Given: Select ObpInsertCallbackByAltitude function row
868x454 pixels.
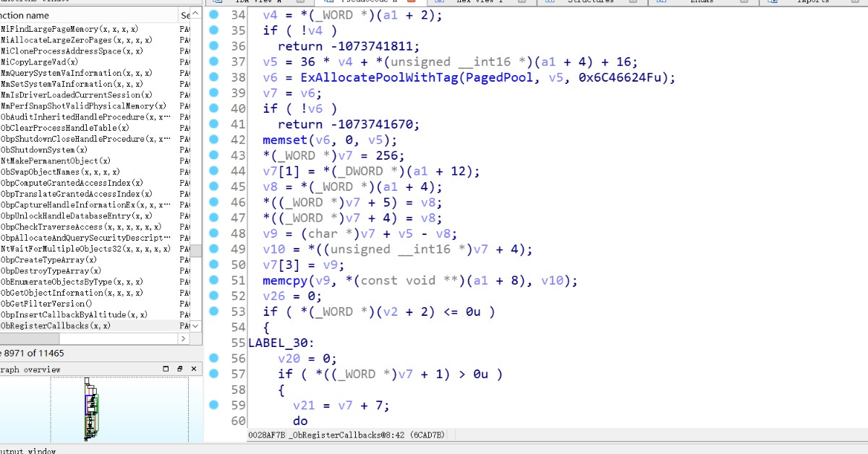Looking at the screenshot, I should tap(95, 314).
